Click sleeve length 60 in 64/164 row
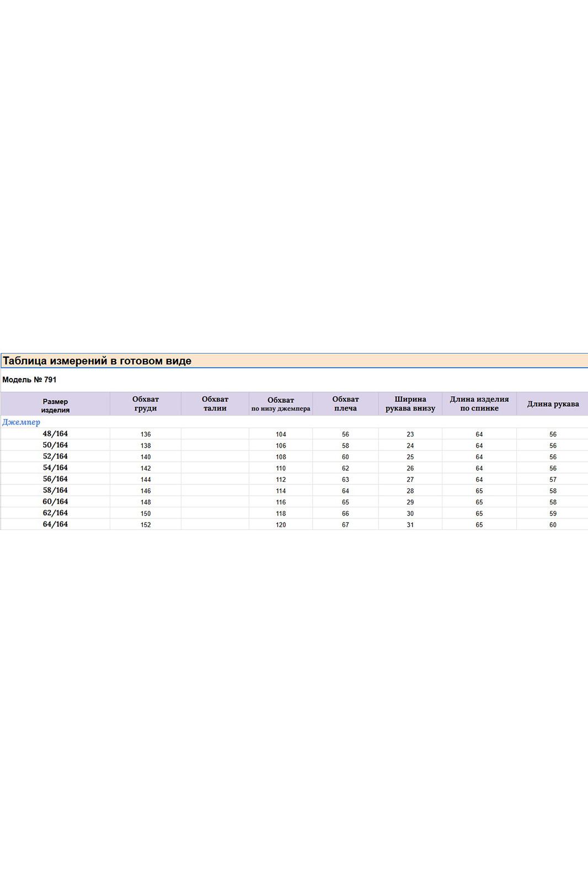Screen dimensions: 588x883 point(553,525)
